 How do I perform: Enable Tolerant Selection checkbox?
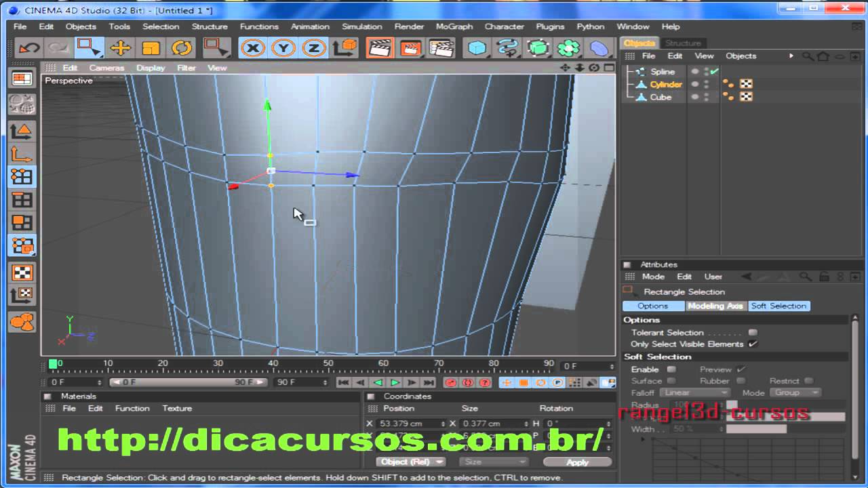[752, 333]
